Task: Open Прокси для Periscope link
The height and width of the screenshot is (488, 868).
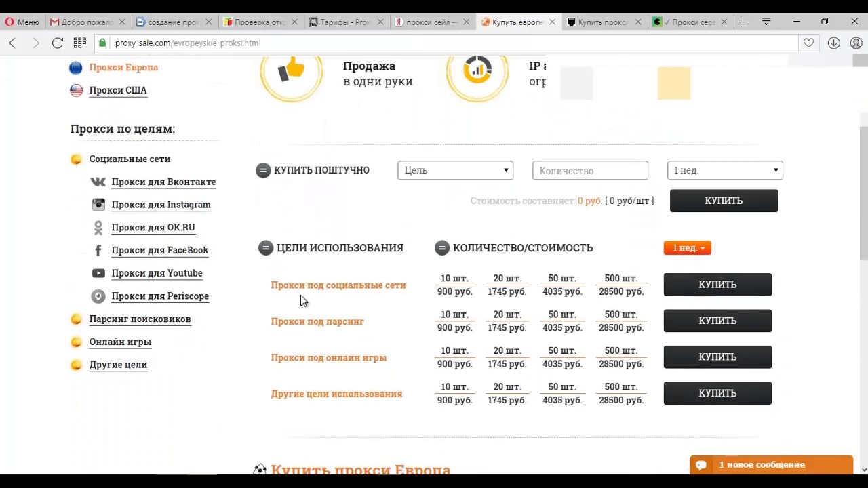Action: click(x=160, y=296)
